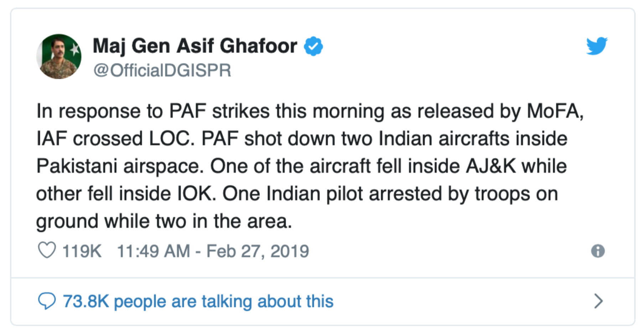644x336 pixels.
Task: Click the 119K likes count
Action: pos(82,251)
